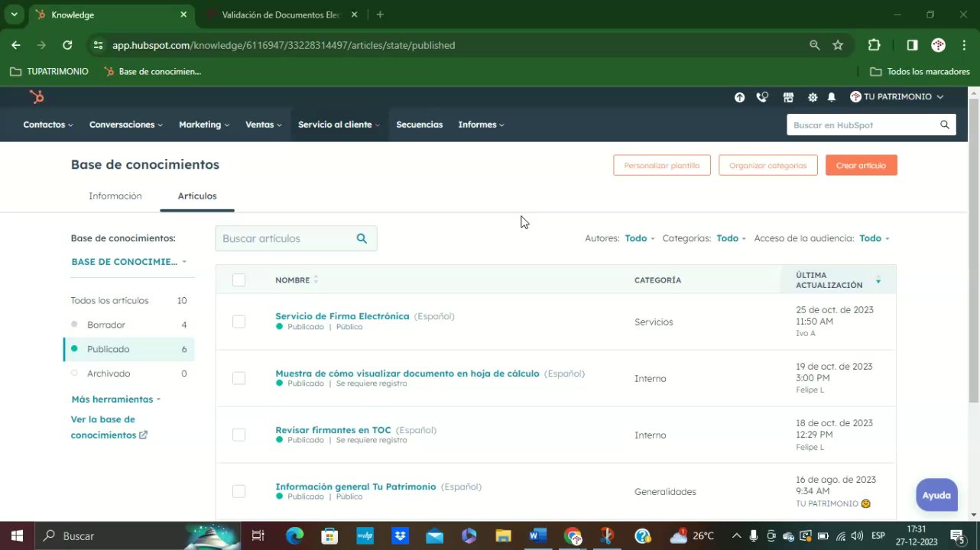Switch to the Información tab
The width and height of the screenshot is (980, 550).
[x=115, y=196]
